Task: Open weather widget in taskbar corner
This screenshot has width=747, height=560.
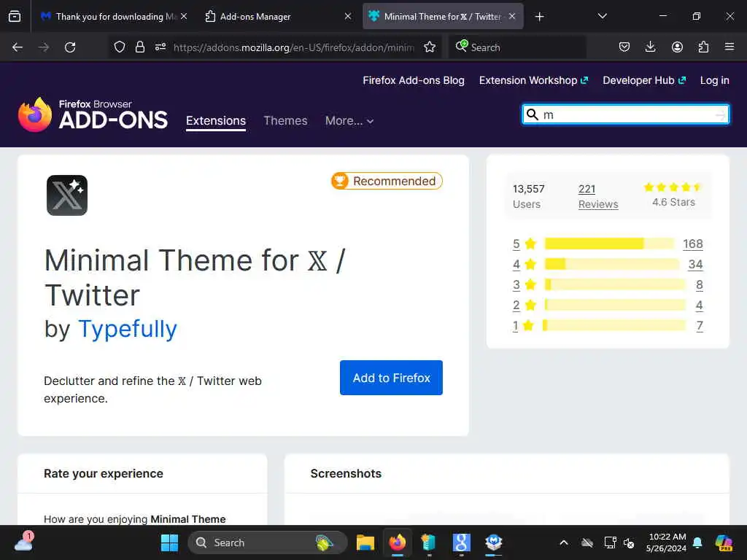Action: (x=23, y=542)
